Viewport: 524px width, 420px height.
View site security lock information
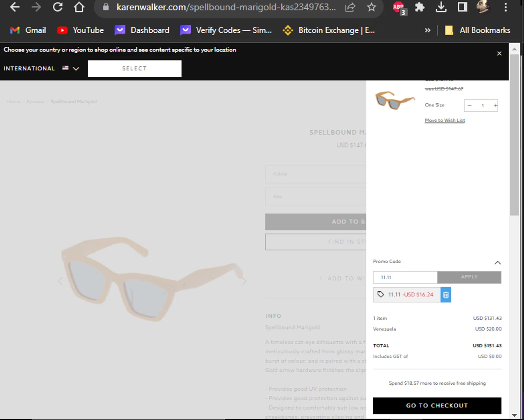[x=106, y=7]
